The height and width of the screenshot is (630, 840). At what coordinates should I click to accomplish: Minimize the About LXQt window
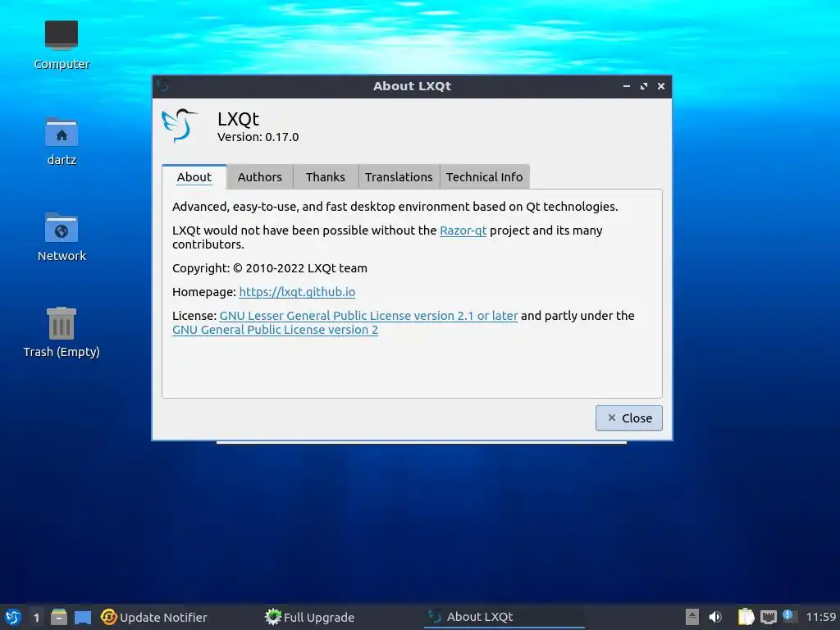coord(626,86)
